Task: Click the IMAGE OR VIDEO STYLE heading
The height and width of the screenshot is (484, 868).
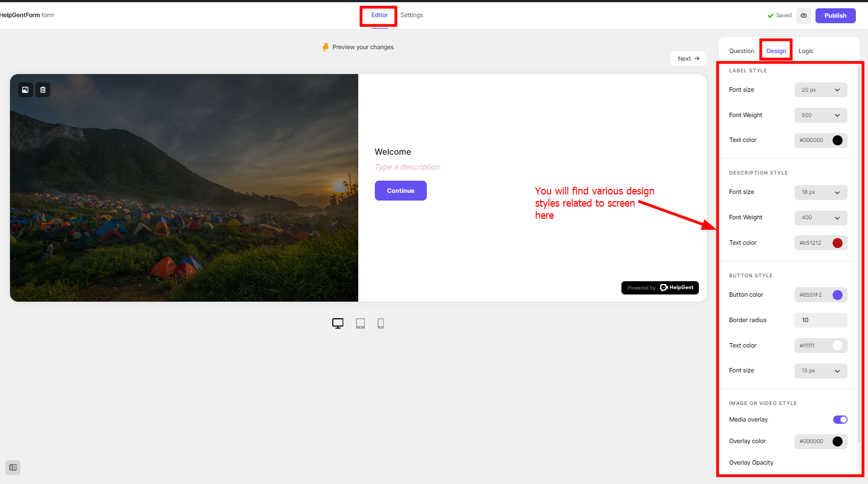Action: pyautogui.click(x=763, y=403)
